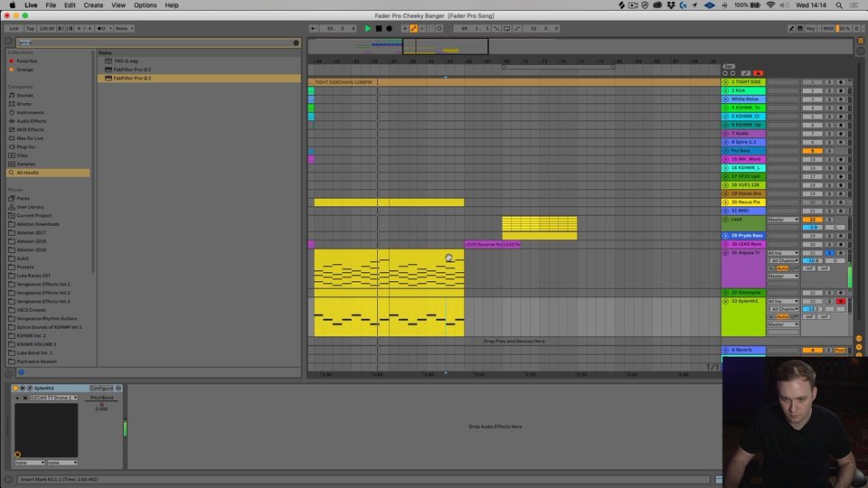This screenshot has width=868, height=488.
Task: Open the Sounds category
Action: [25, 95]
